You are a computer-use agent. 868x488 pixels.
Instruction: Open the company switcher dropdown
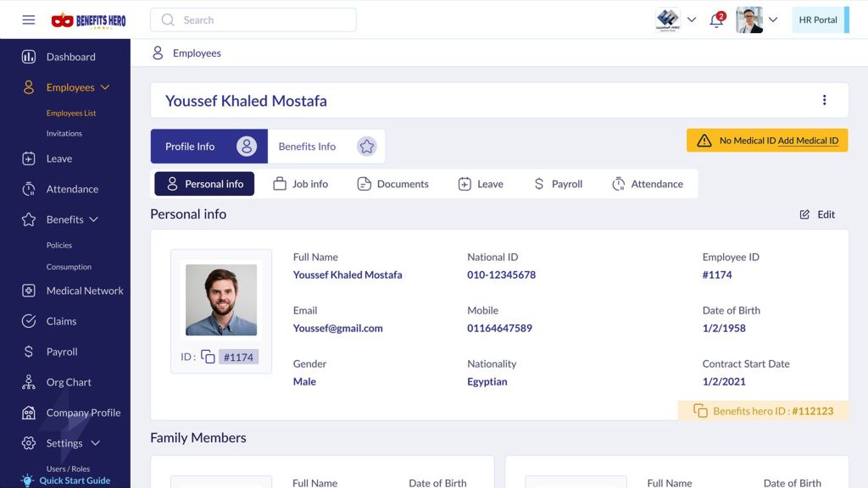(692, 20)
